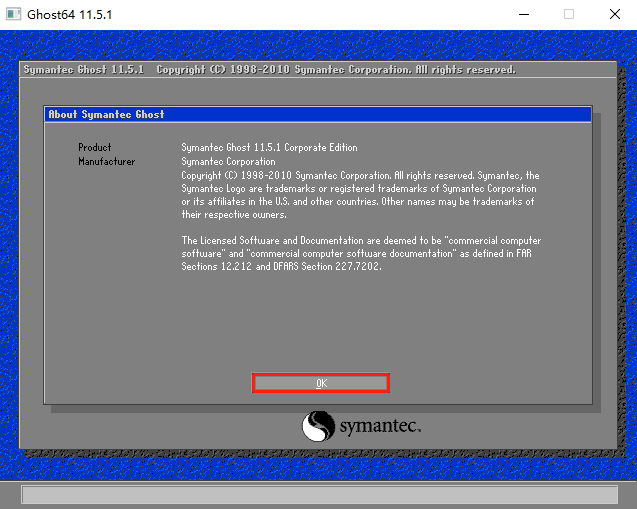This screenshot has width=637, height=509.
Task: Minimize the Ghost64 11.5.1 window
Action: click(x=524, y=14)
